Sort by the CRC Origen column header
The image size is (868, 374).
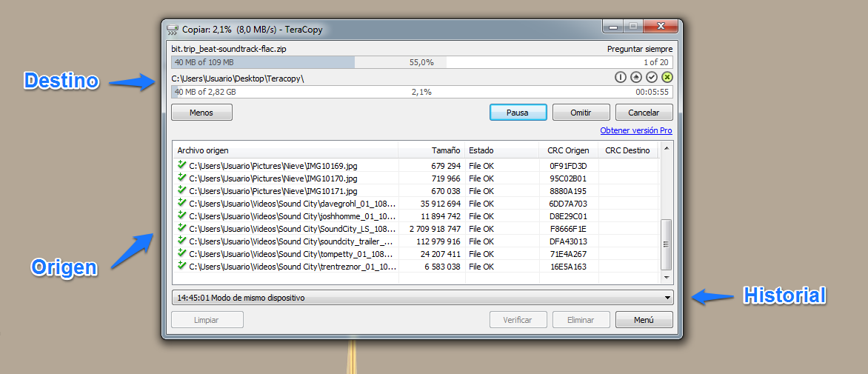point(569,150)
